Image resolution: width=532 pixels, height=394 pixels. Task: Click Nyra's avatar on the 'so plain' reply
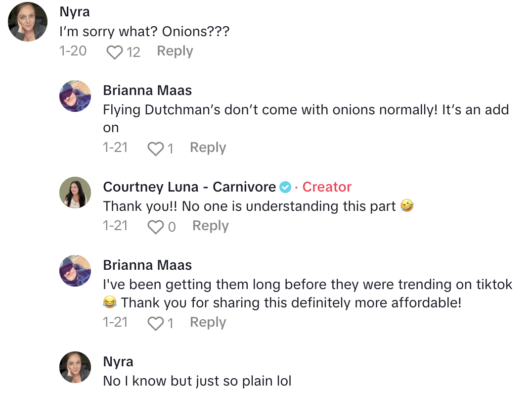pyautogui.click(x=75, y=367)
